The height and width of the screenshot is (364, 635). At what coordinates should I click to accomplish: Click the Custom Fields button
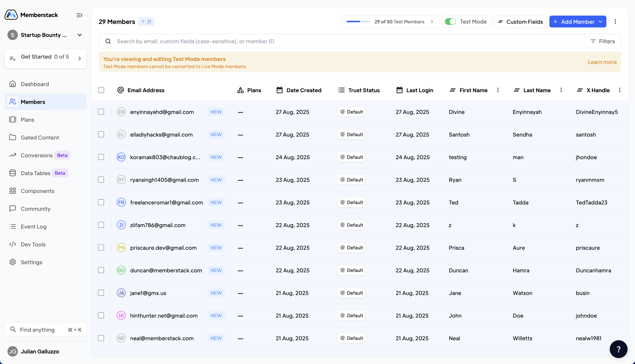click(520, 22)
